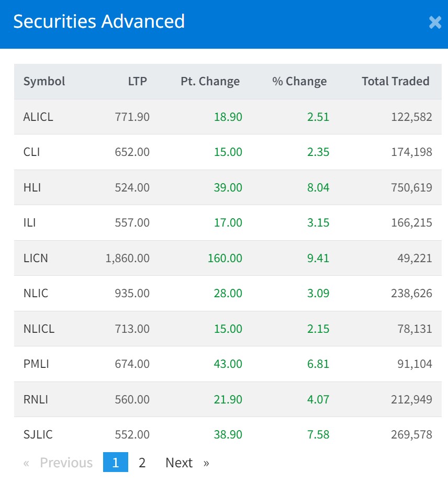Sort by Symbol column header
This screenshot has height=483, width=448.
pyautogui.click(x=44, y=81)
